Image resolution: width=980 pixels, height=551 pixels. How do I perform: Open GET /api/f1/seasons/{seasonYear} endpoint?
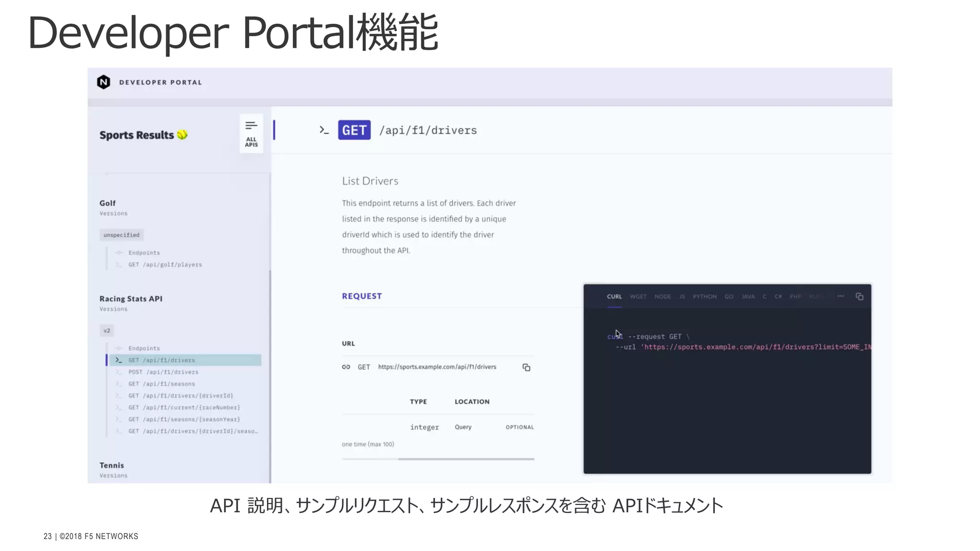click(184, 419)
